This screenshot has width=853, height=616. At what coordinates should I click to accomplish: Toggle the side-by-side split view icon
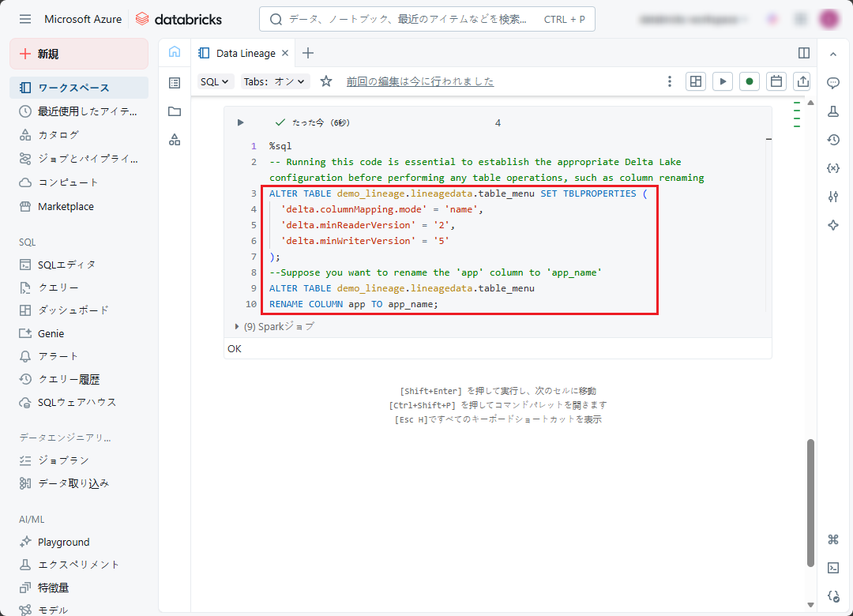804,53
